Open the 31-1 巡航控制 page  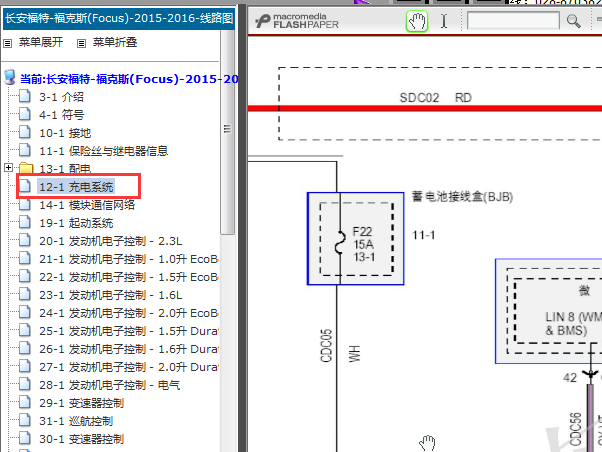point(76,421)
